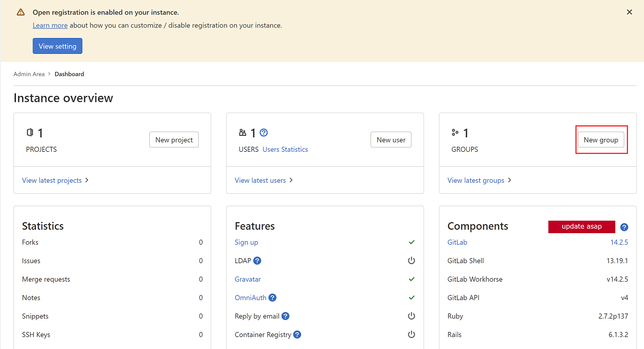Screen dimensions: 644x349
Task: Click the Reply by email help icon
Action: (286, 316)
